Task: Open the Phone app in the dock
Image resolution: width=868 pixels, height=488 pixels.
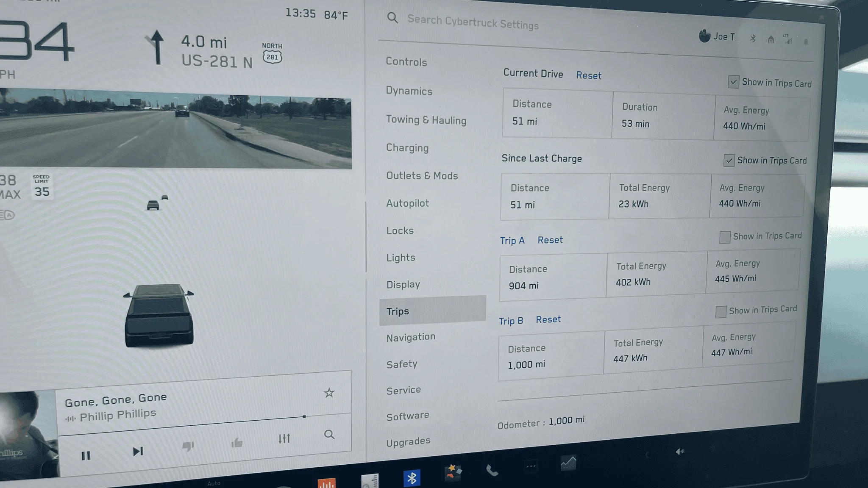Action: tap(492, 470)
